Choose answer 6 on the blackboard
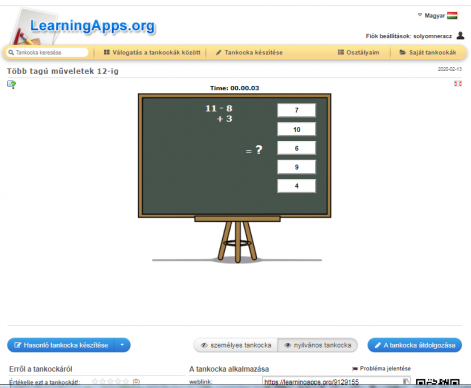Viewport: 471px width, 388px height. coord(296,148)
